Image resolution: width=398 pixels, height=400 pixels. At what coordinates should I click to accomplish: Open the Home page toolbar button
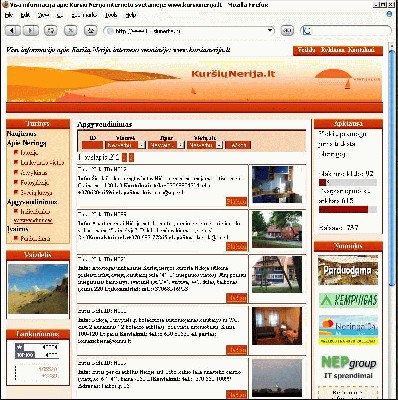90,31
